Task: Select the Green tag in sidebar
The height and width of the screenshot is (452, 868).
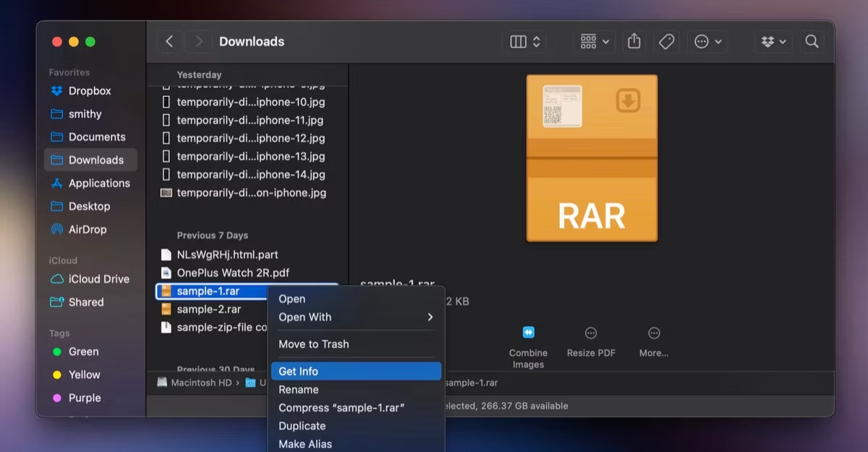Action: tap(83, 351)
